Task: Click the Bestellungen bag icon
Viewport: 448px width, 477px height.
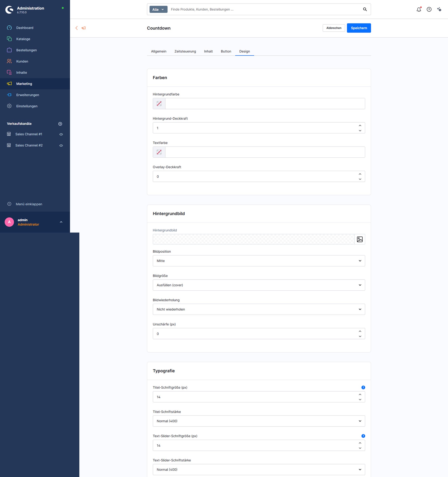Action: (9, 50)
